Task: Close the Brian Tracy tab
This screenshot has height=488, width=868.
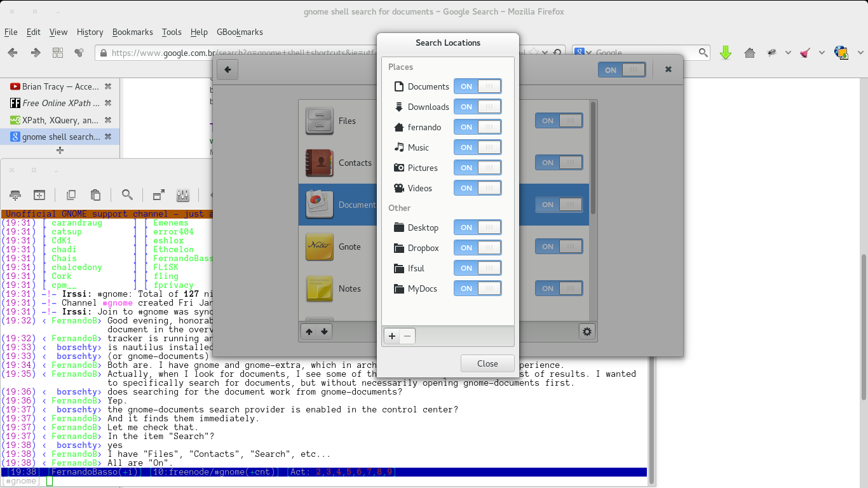Action: pos(108,86)
